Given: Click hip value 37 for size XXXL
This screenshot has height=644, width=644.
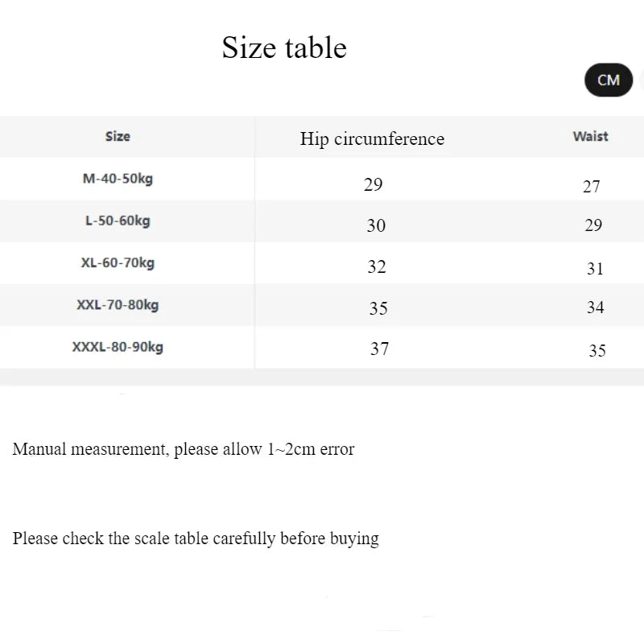Looking at the screenshot, I should coord(379,349).
